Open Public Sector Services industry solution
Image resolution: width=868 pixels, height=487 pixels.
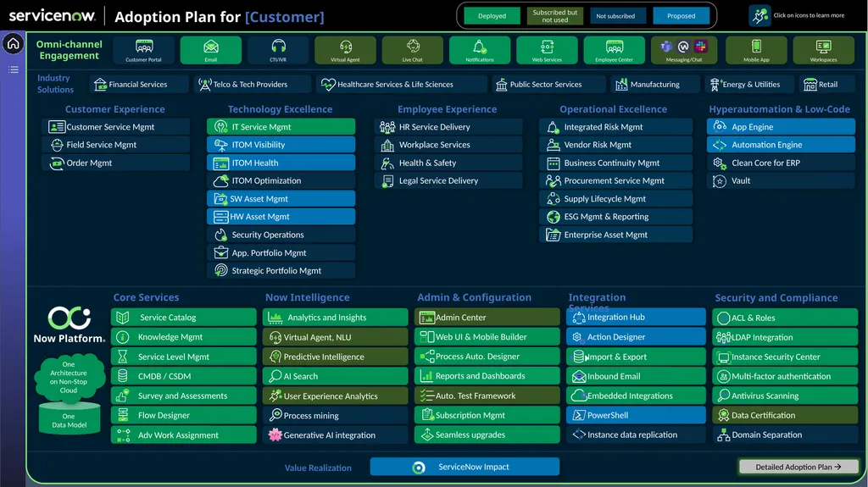(548, 84)
